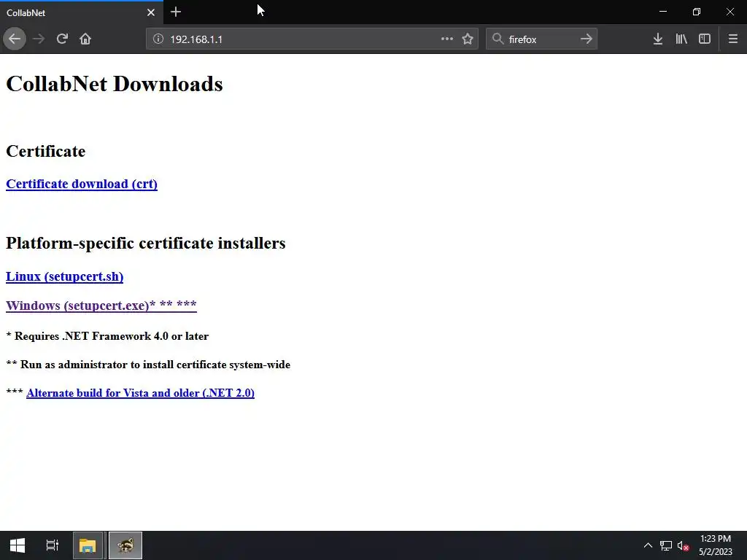Open Task View in the taskbar
Image resolution: width=747 pixels, height=560 pixels.
pos(52,545)
